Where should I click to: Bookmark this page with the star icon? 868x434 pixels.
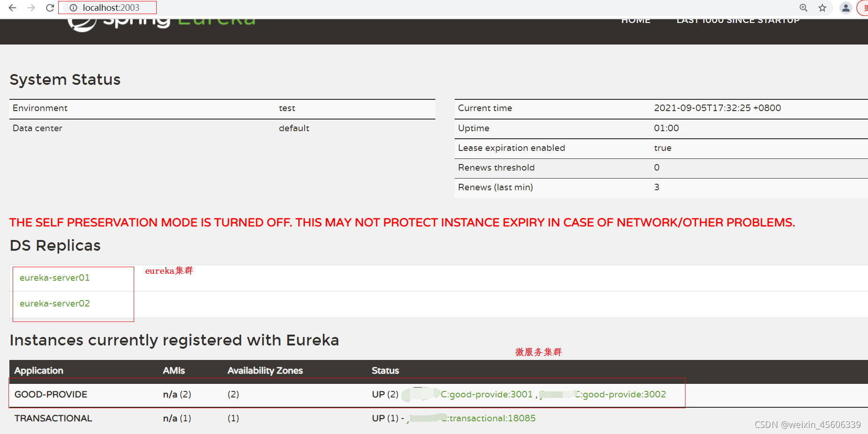point(822,8)
